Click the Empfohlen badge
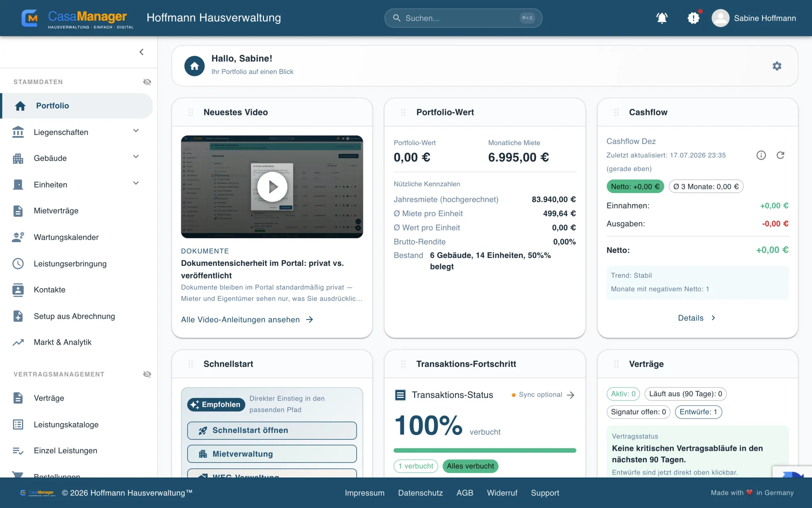Viewport: 812px width, 508px height. coord(216,404)
